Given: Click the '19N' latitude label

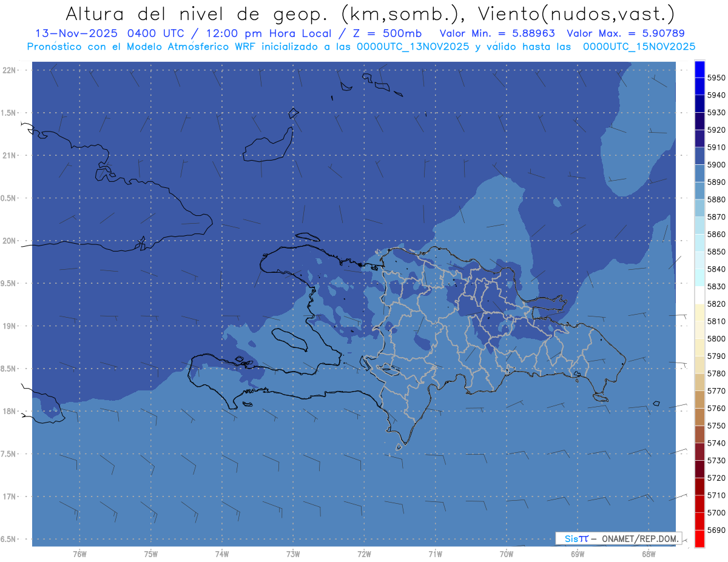Looking at the screenshot, I should point(10,326).
